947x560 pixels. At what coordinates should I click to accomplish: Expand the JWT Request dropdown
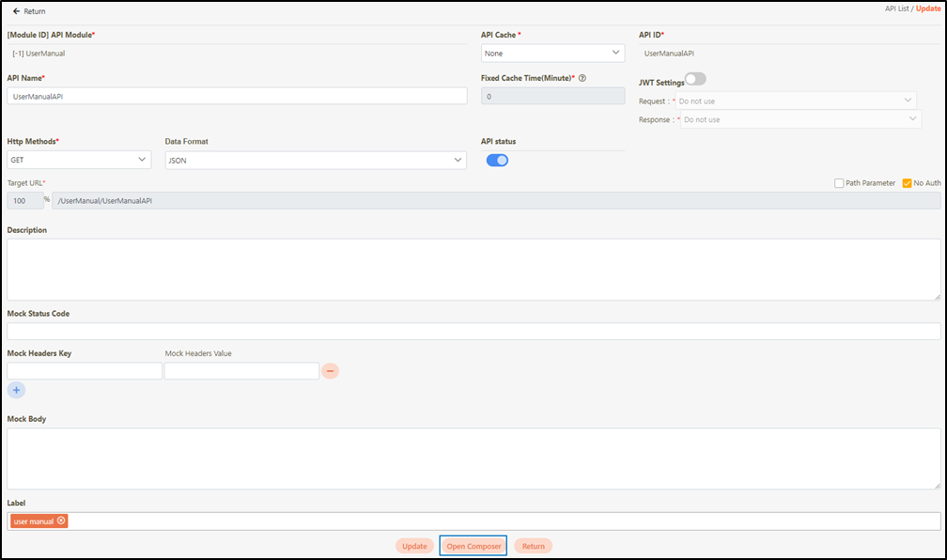797,101
